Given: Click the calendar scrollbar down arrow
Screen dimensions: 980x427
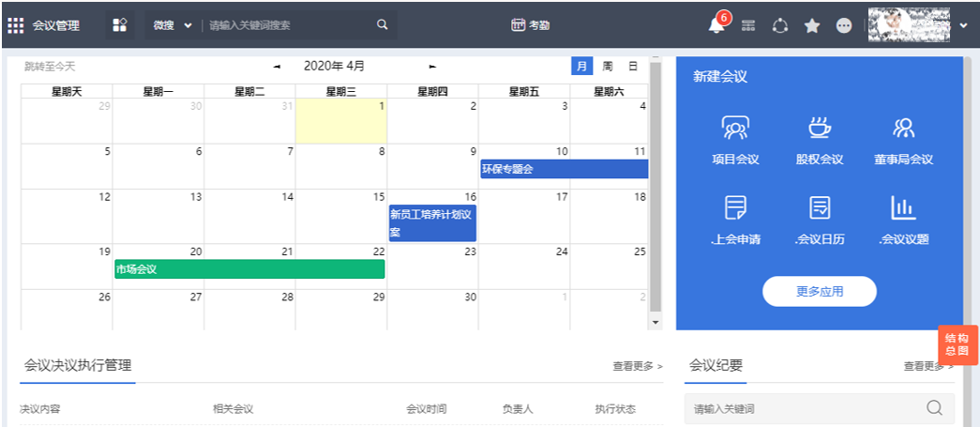Looking at the screenshot, I should pos(655,322).
